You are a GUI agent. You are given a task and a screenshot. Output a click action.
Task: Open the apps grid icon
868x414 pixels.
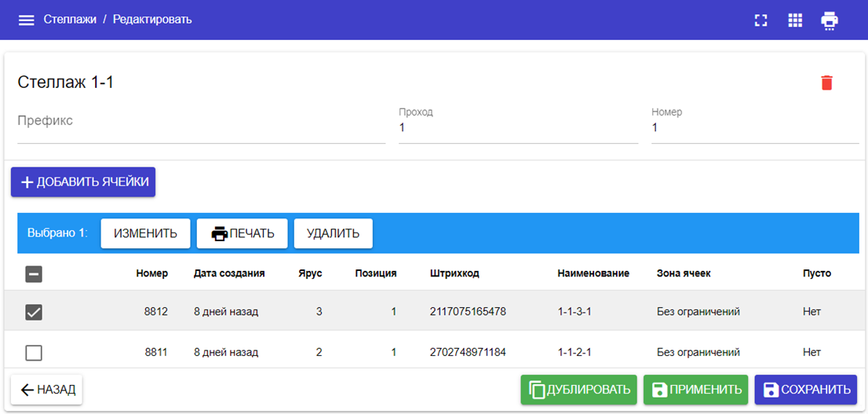point(795,20)
